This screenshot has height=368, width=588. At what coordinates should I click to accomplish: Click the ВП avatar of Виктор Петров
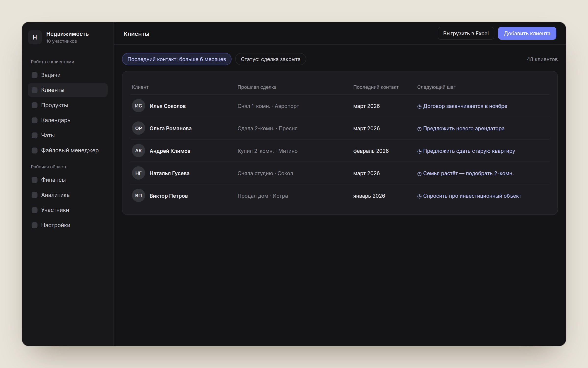coord(138,196)
